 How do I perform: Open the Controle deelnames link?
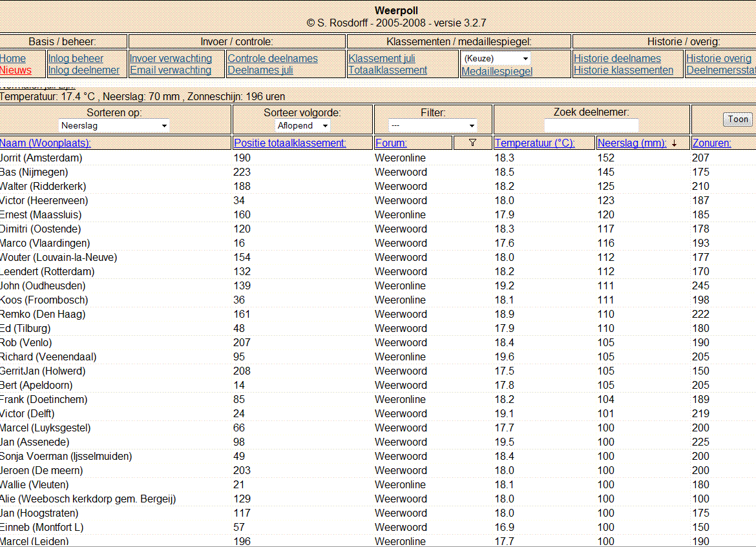273,58
